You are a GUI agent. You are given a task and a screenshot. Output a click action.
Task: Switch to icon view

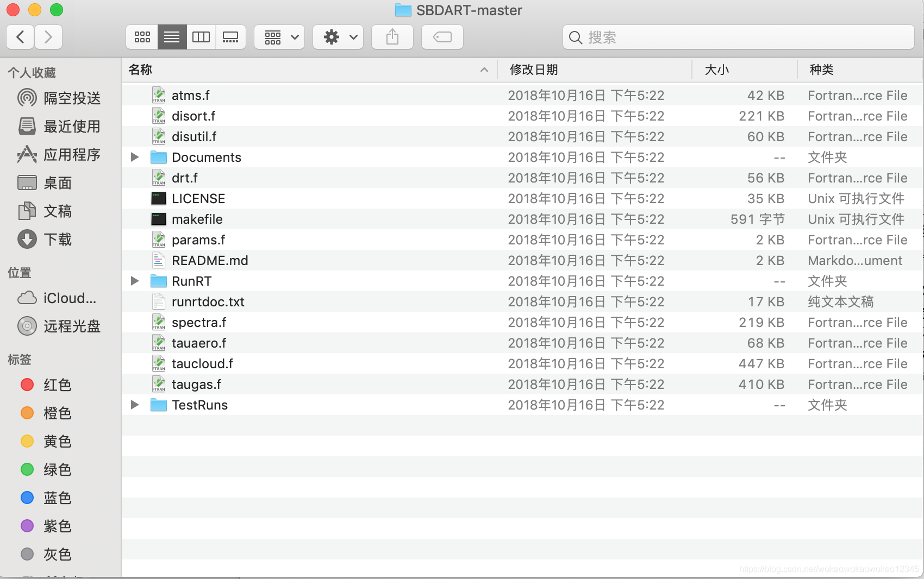click(142, 37)
